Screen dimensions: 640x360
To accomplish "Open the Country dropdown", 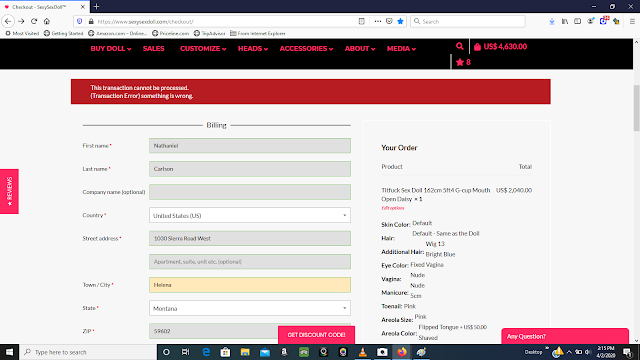I will coord(250,215).
